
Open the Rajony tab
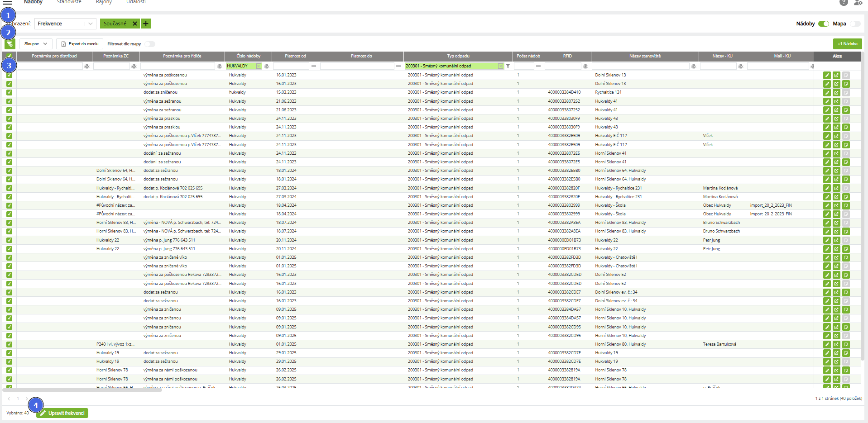[x=104, y=2]
